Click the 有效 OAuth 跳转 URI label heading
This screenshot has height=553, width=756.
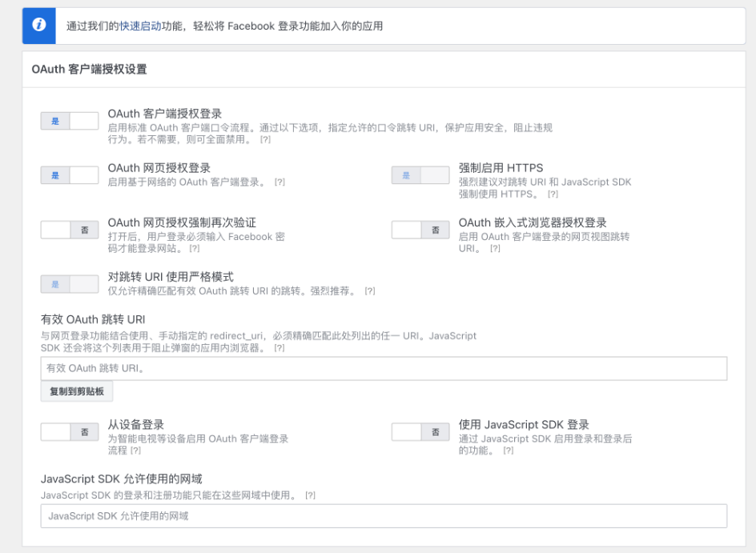point(93,319)
